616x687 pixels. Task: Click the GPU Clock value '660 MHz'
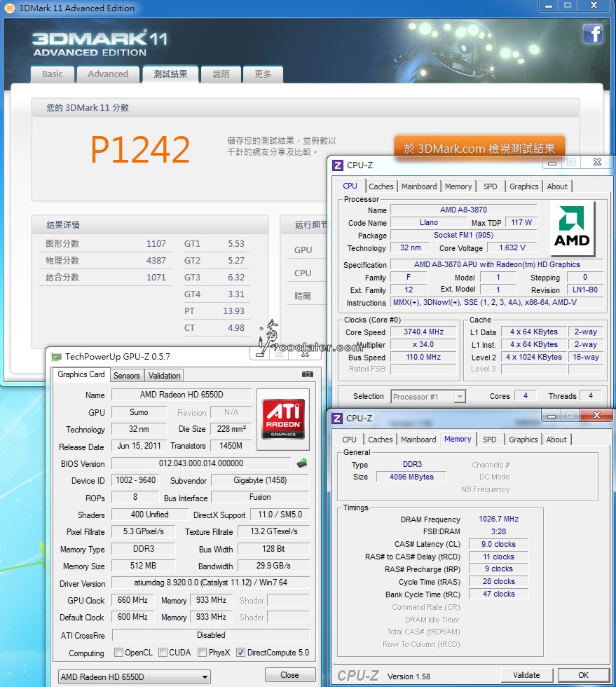click(132, 600)
